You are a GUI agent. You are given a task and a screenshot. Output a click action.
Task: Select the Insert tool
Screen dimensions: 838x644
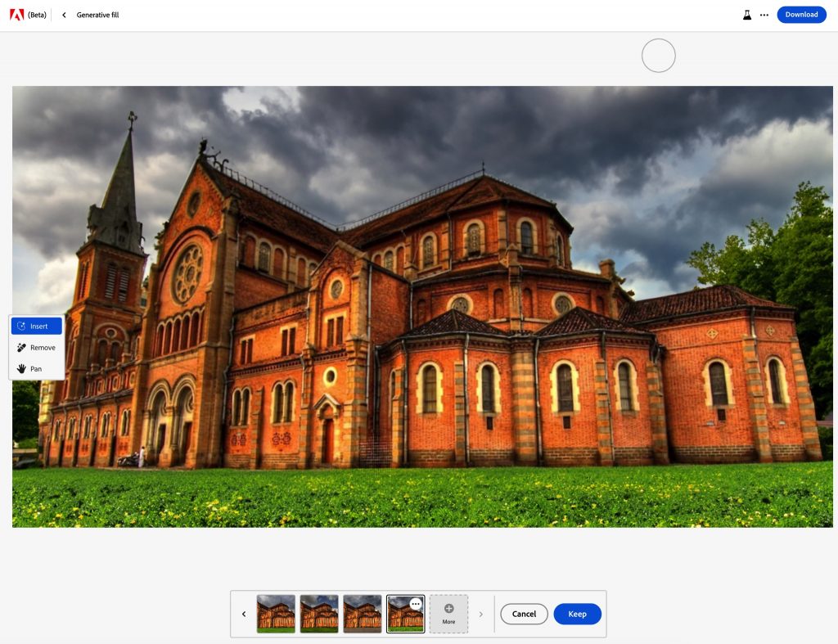coord(37,327)
